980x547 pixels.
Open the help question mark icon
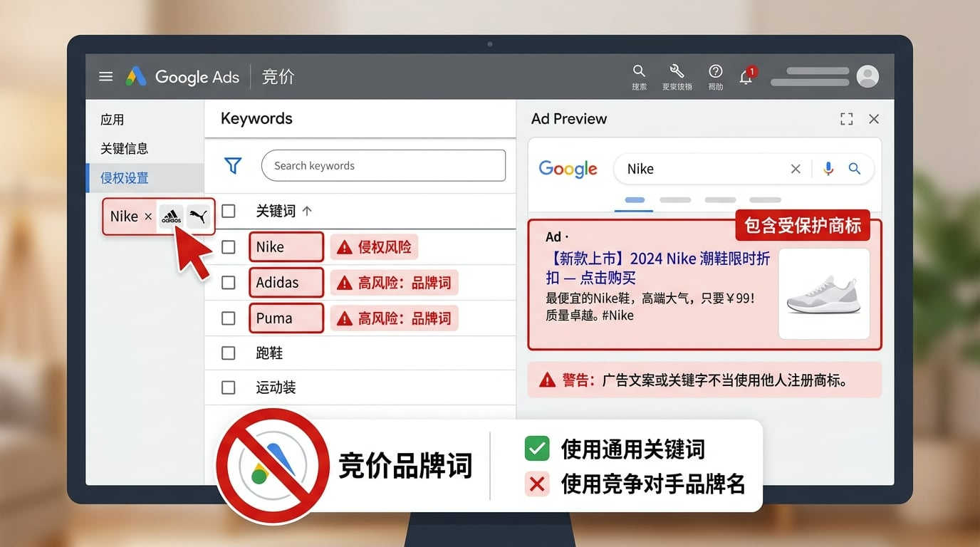(x=715, y=71)
